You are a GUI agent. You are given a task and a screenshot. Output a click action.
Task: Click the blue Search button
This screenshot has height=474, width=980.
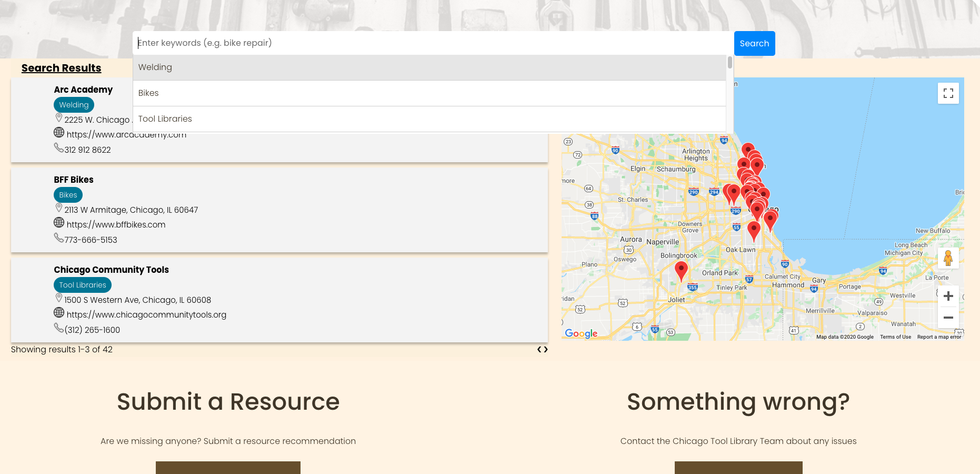click(754, 43)
